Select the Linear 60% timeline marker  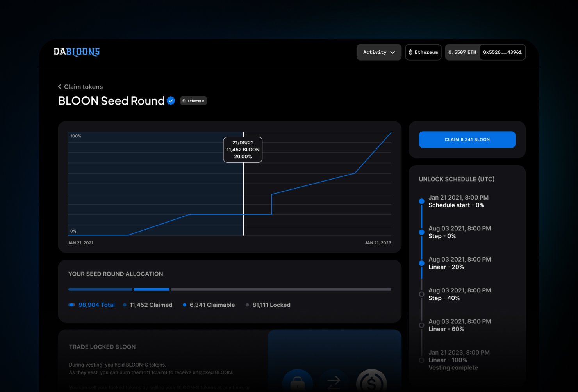pyautogui.click(x=421, y=325)
